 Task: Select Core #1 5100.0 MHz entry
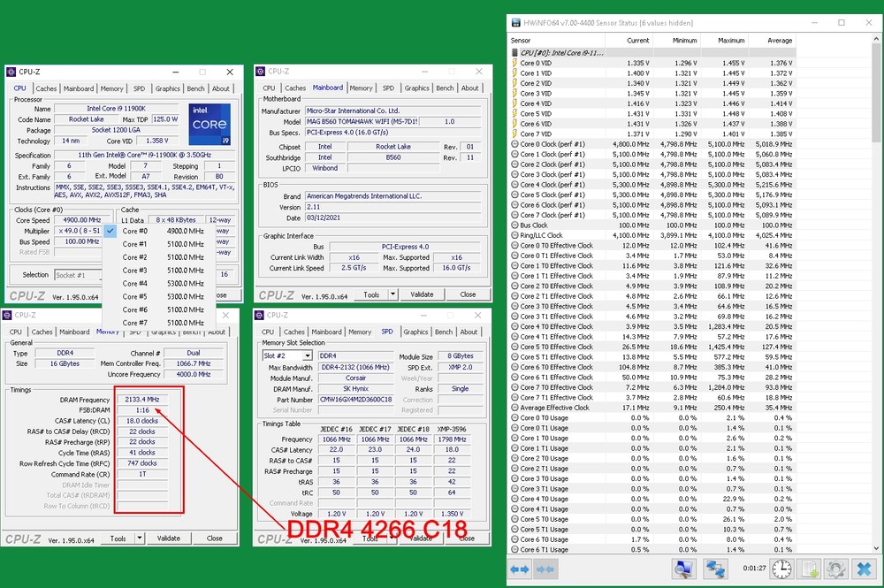(159, 244)
